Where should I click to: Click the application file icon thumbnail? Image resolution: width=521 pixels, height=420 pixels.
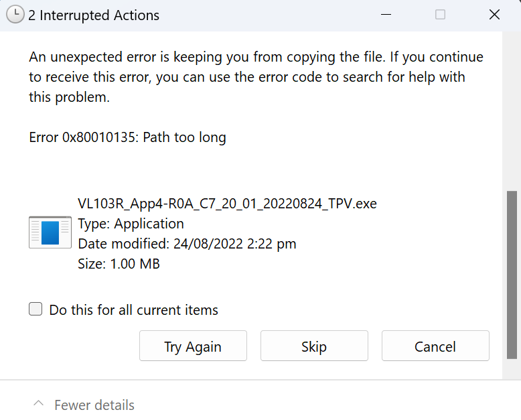[50, 232]
